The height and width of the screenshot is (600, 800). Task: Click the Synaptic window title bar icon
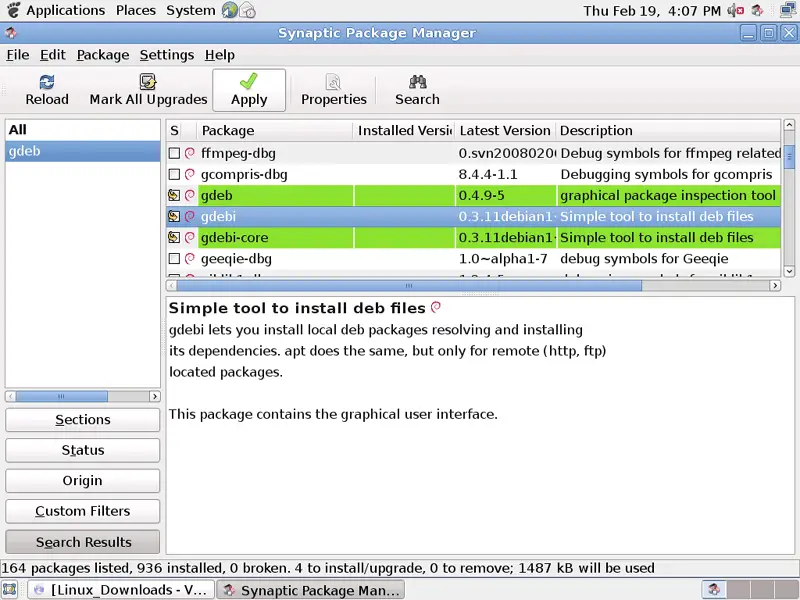tap(11, 33)
